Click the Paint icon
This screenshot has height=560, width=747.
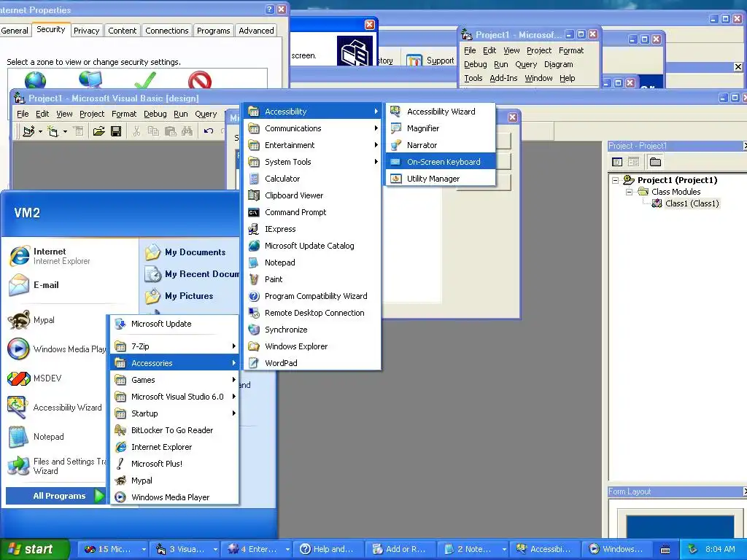coord(254,279)
